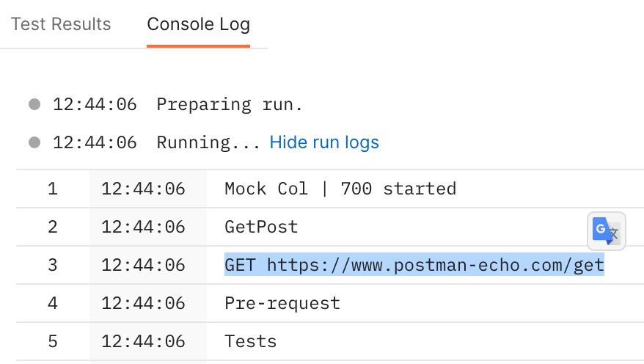Click the gray status dot beside Preparing run

coord(34,104)
